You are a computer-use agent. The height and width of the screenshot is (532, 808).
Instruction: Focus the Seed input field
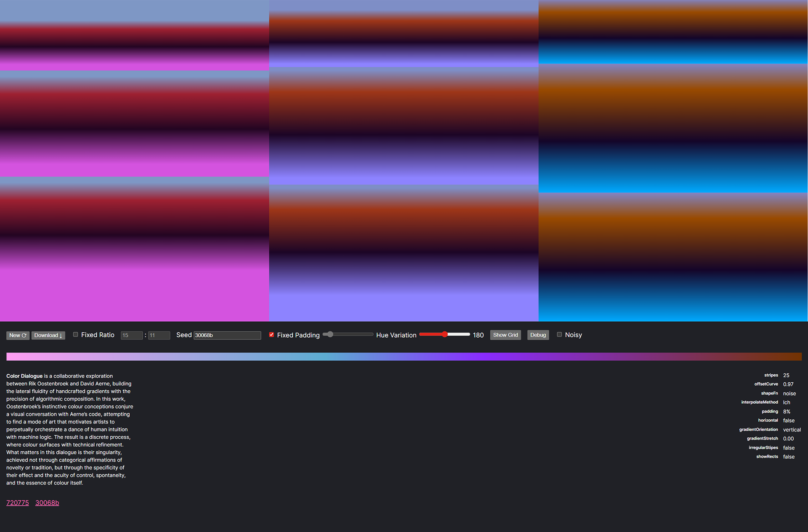point(227,335)
